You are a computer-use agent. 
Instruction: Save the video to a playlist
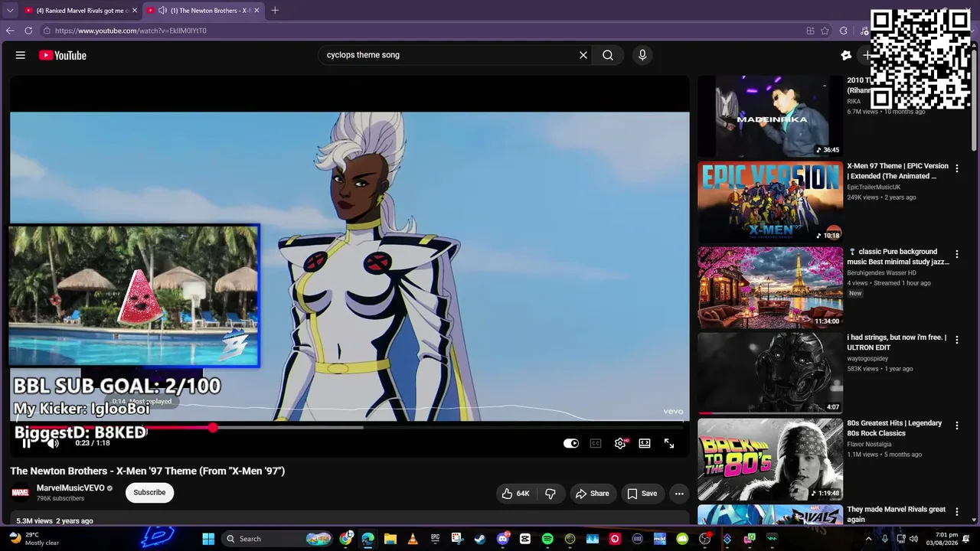642,494
